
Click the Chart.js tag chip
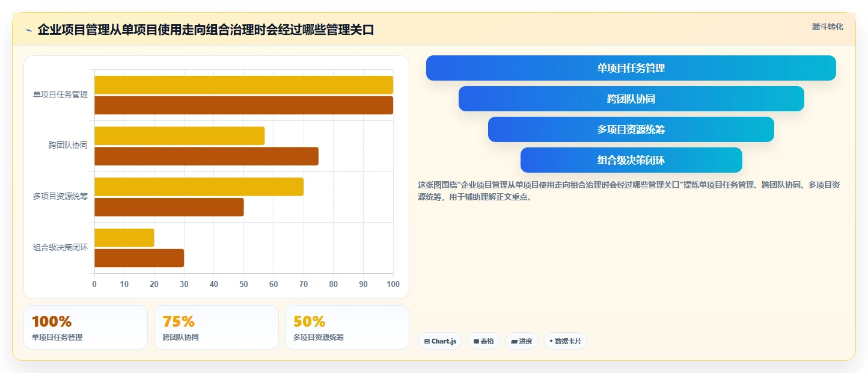pyautogui.click(x=439, y=341)
